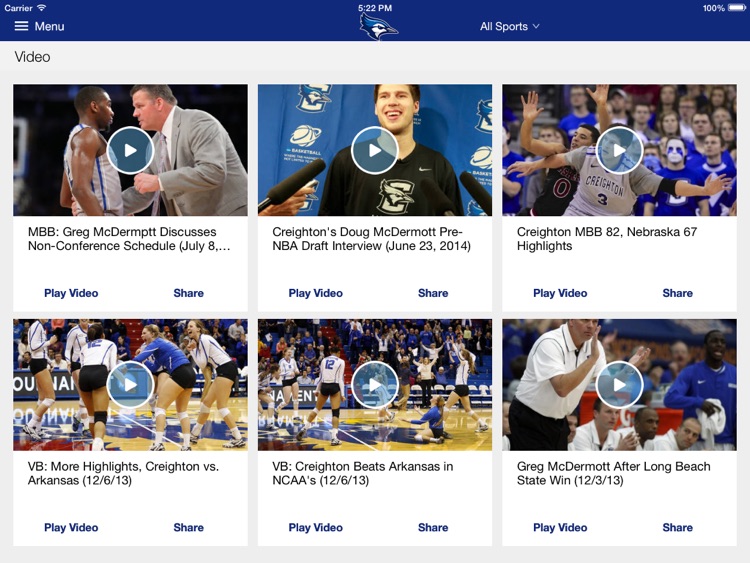Viewport: 750px width, 563px height.
Task: Click the Wi-Fi status icon
Action: pyautogui.click(x=42, y=8)
